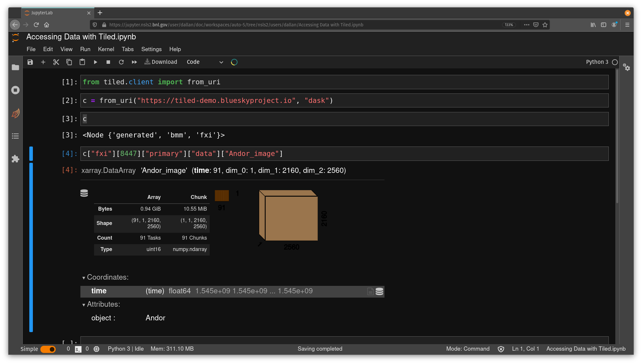Show time coordinate attributes page icon
Viewport: 642px width, 364px height.
370,291
